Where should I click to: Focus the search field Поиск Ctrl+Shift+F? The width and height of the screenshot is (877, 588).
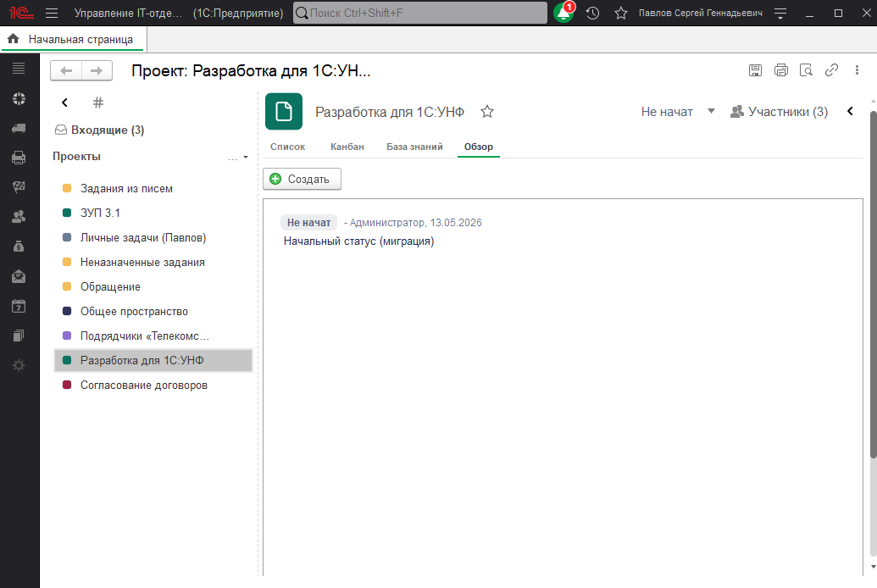(x=420, y=13)
